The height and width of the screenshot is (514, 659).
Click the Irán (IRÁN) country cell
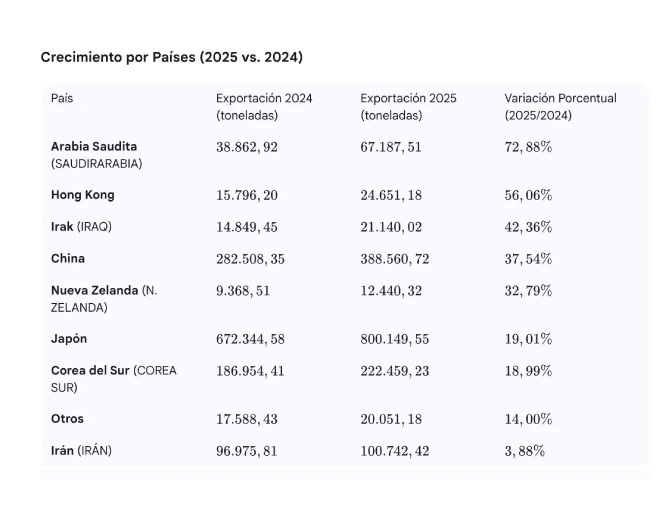pyautogui.click(x=81, y=451)
